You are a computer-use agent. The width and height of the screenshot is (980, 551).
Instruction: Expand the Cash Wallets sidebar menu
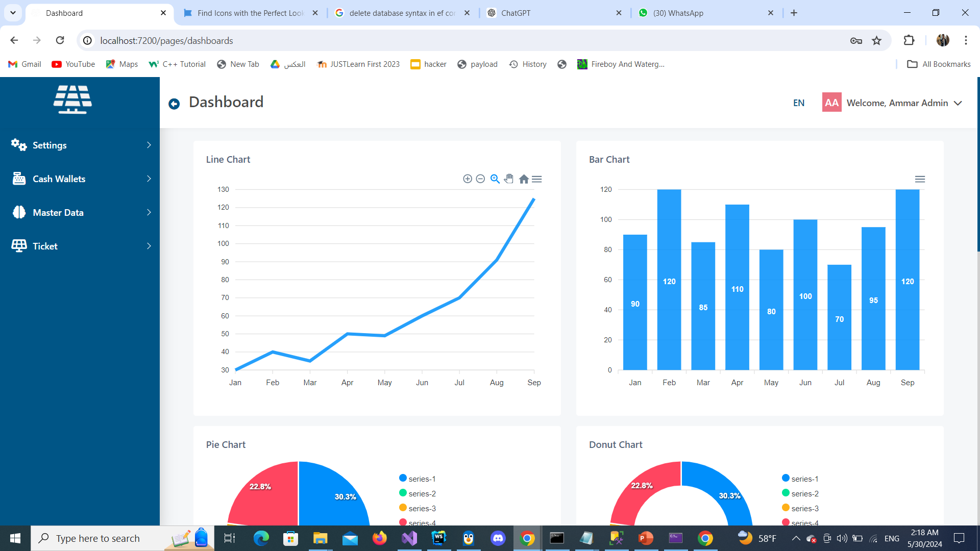click(82, 179)
